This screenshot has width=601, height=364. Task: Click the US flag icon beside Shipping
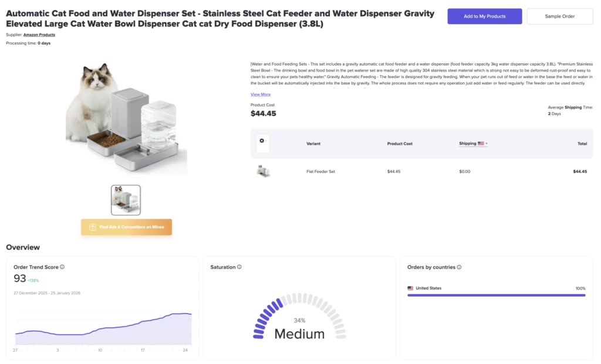pyautogui.click(x=481, y=144)
